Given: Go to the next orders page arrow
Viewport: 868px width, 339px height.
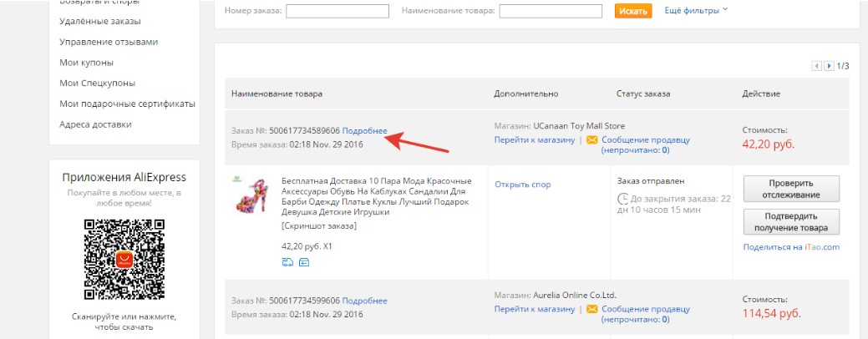Looking at the screenshot, I should point(829,66).
